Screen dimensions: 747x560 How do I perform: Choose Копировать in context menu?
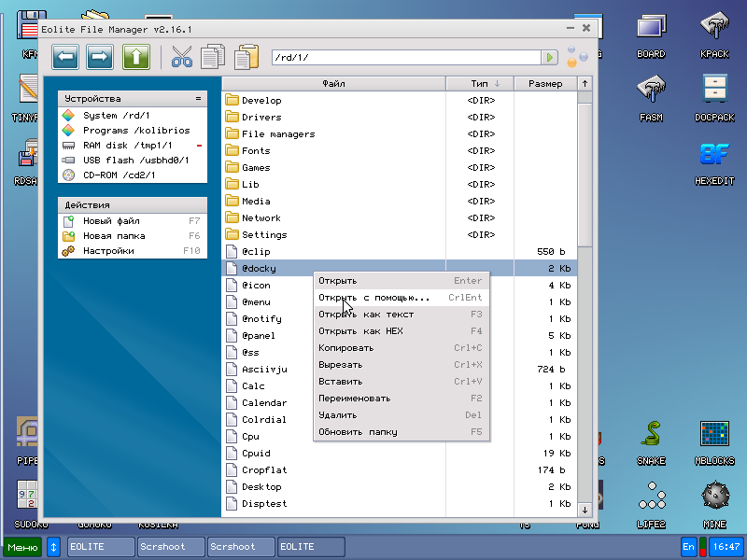click(x=402, y=348)
